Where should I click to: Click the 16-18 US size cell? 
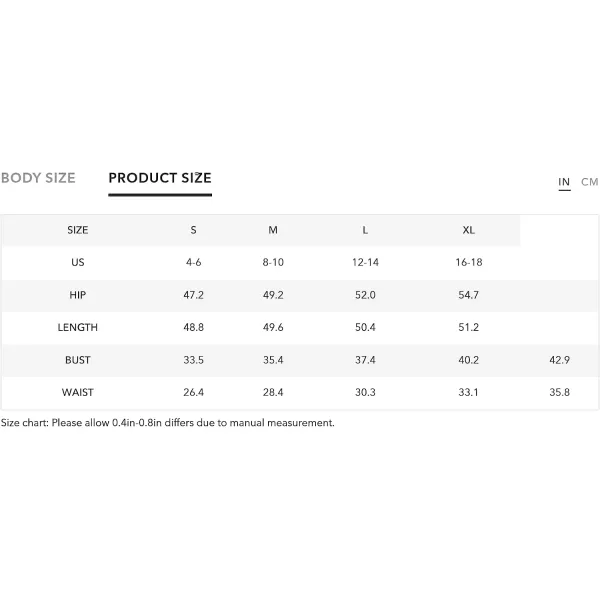pyautogui.click(x=469, y=262)
